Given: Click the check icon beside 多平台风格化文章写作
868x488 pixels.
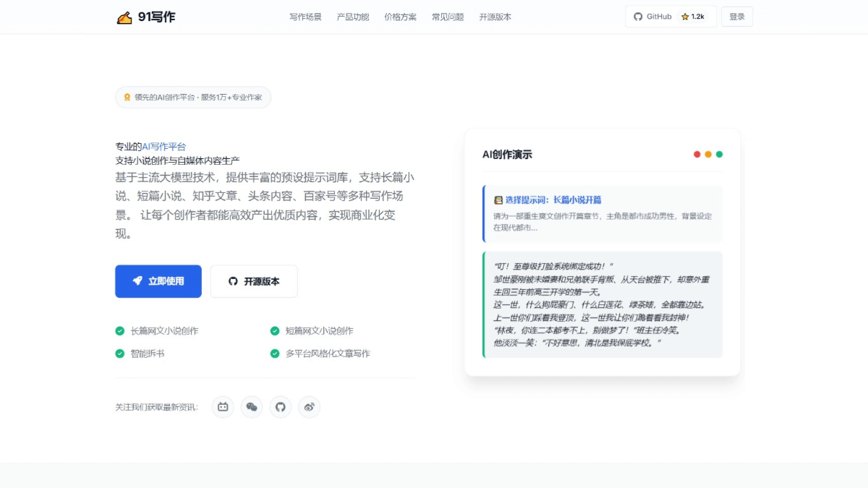Looking at the screenshot, I should 275,354.
